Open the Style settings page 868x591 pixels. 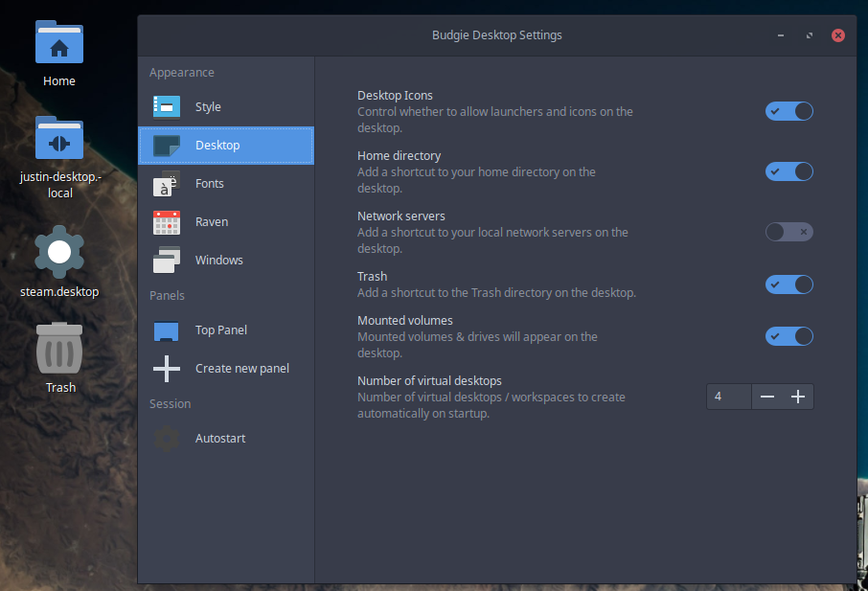tap(226, 106)
